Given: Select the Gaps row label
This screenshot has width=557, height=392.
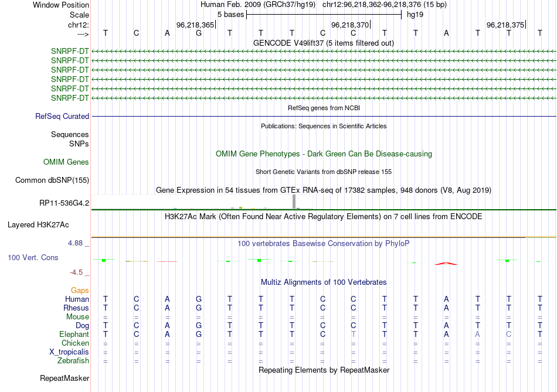Looking at the screenshot, I should tap(80, 291).
